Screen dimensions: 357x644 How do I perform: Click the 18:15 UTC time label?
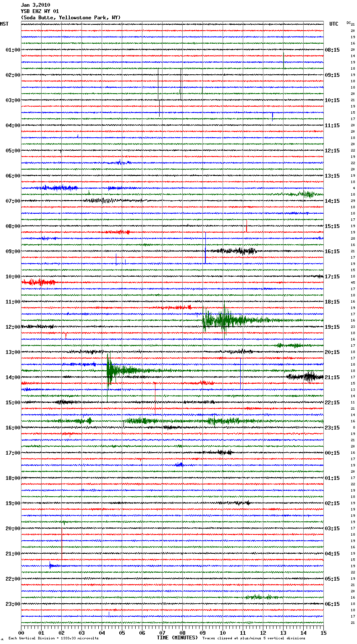pos(332,302)
